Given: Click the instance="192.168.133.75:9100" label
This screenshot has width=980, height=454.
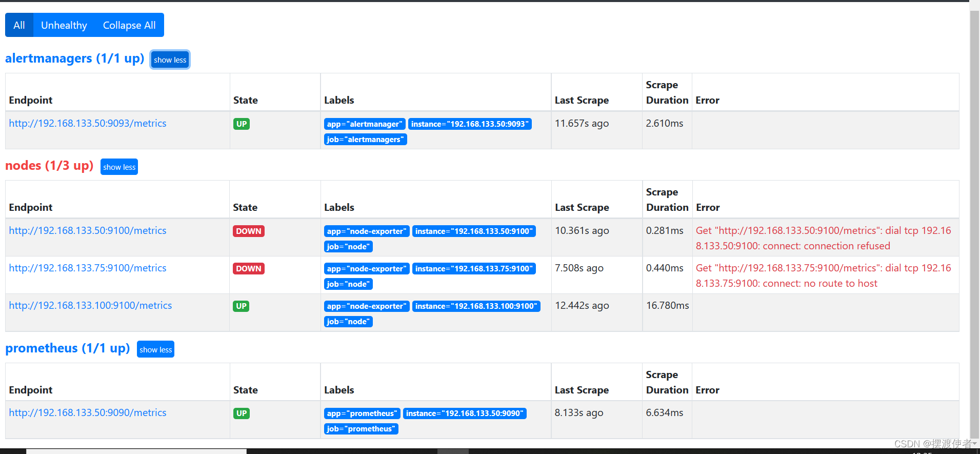Looking at the screenshot, I should pos(474,269).
